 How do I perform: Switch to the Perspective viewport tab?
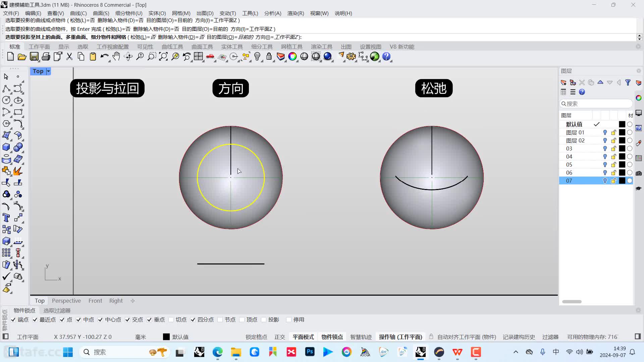(66, 301)
